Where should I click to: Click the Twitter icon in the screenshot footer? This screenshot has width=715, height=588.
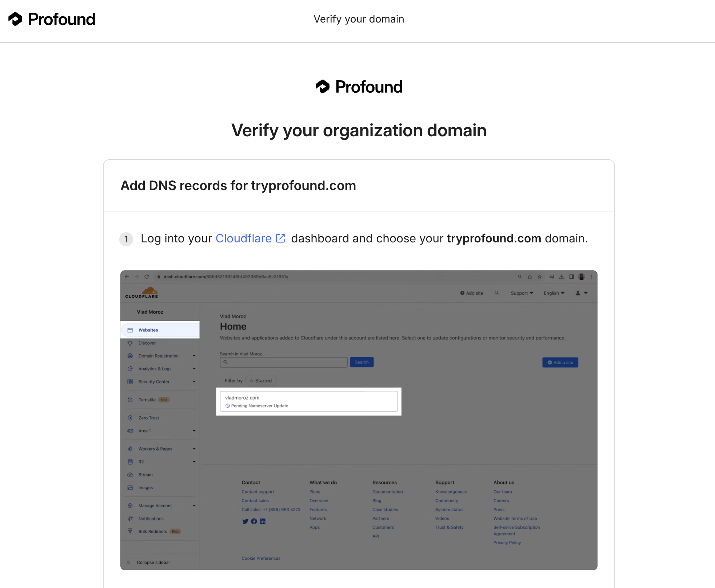245,521
